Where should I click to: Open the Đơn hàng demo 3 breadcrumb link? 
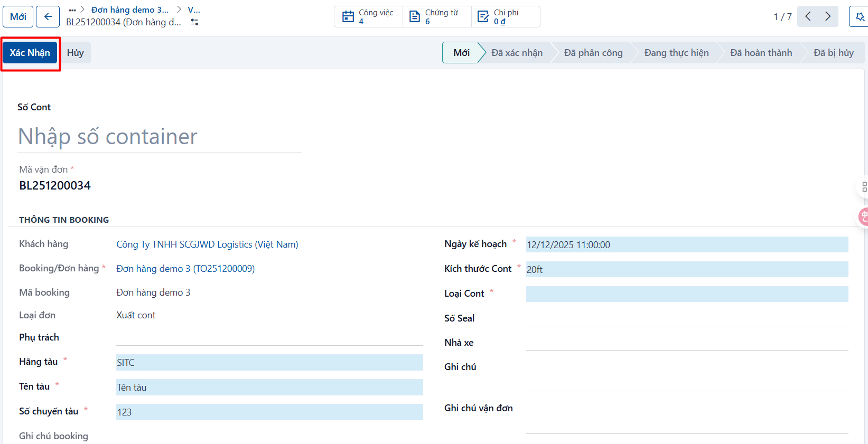pos(130,10)
